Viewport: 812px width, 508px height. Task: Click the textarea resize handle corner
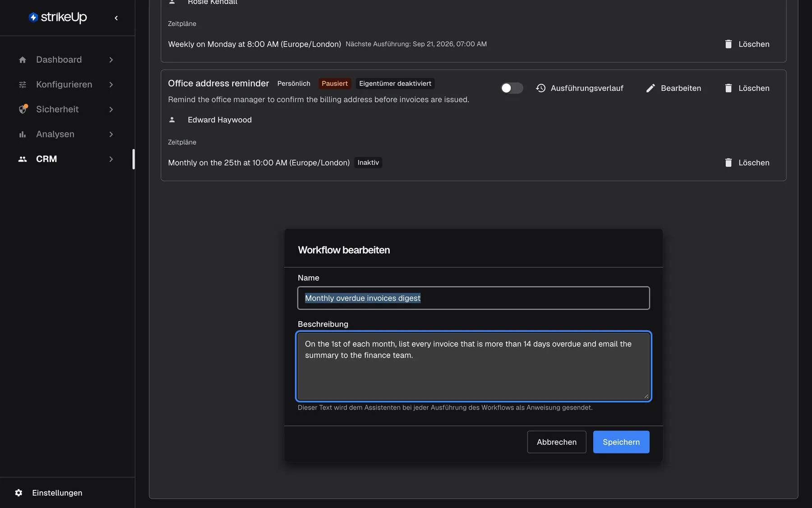pyautogui.click(x=646, y=396)
